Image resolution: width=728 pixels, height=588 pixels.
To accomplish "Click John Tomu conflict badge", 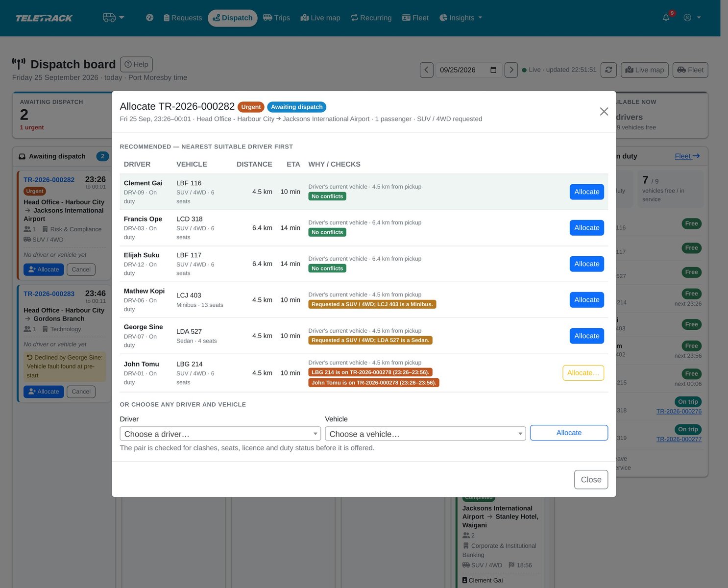I will pos(374,383).
